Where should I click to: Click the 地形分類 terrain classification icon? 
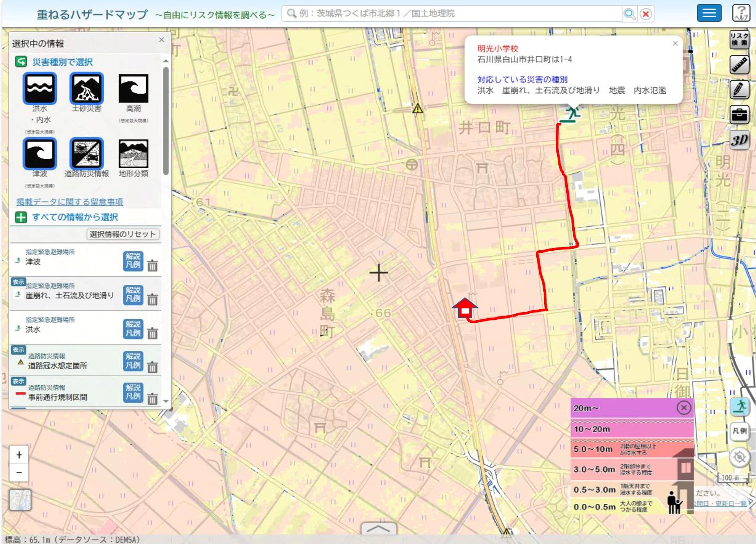(x=133, y=153)
